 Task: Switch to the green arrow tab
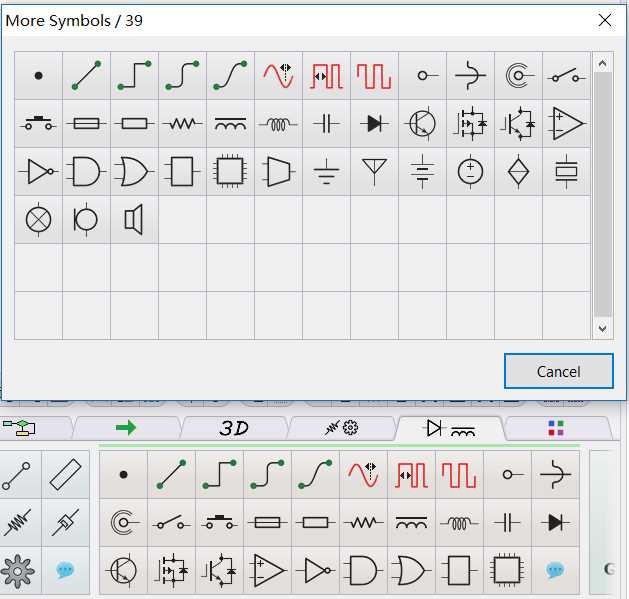[x=127, y=428]
